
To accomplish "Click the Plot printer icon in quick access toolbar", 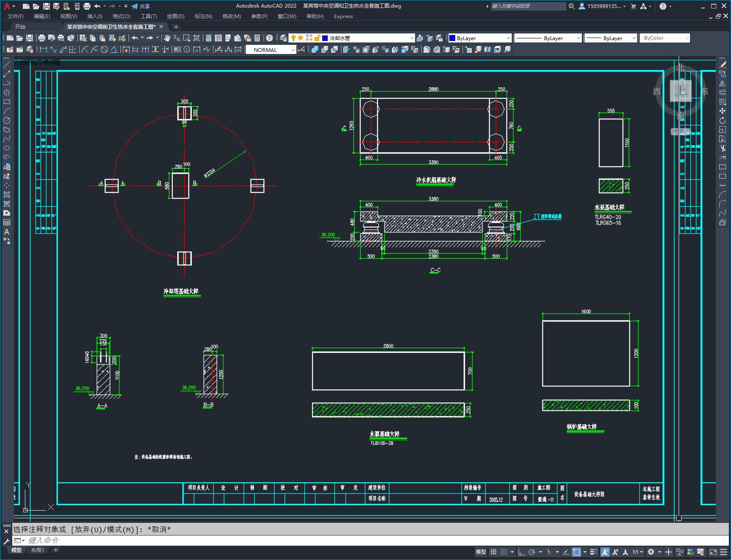I will [87, 6].
